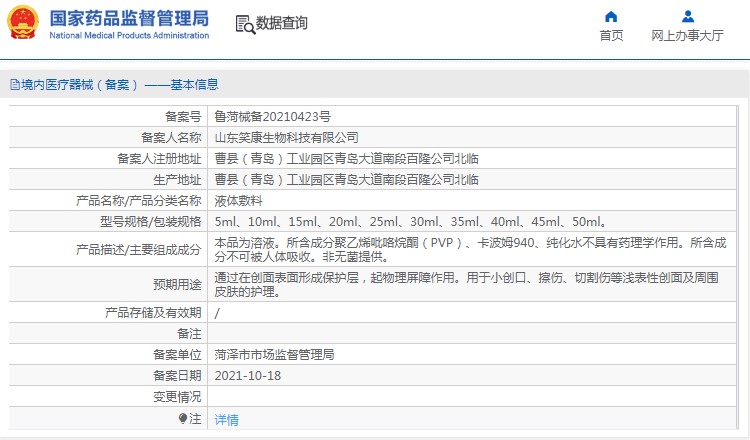The height and width of the screenshot is (440, 750).
Task: Select the date 2021-10-18
Action: (x=248, y=375)
